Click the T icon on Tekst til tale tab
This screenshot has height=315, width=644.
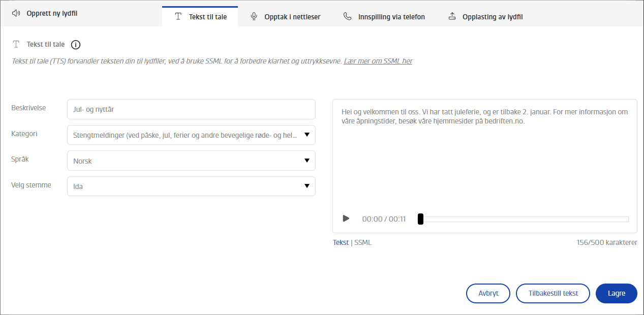click(x=178, y=17)
